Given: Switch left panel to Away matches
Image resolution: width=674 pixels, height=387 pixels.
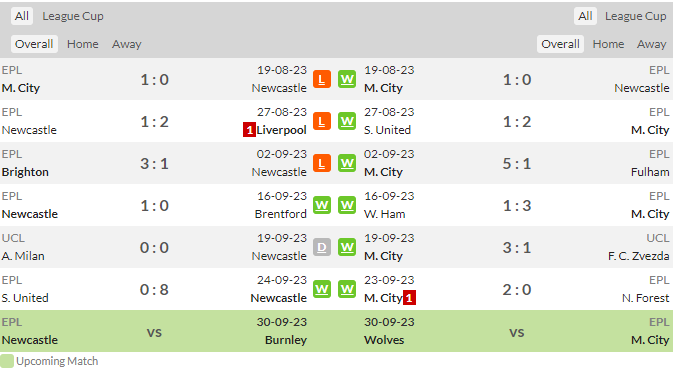Looking at the screenshot, I should click(x=126, y=44).
